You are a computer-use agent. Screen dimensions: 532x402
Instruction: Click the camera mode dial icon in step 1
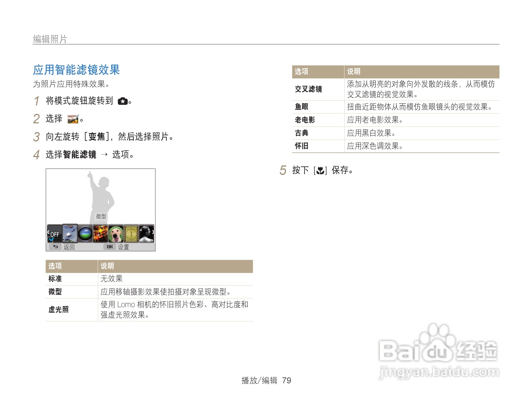[x=123, y=101]
